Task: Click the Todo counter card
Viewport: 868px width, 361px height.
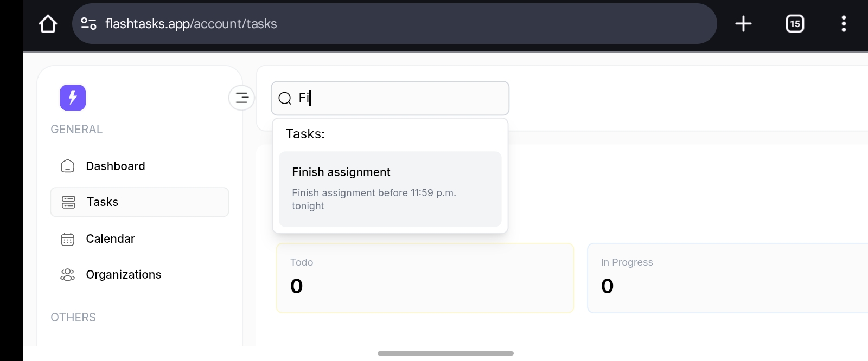Action: pos(425,278)
